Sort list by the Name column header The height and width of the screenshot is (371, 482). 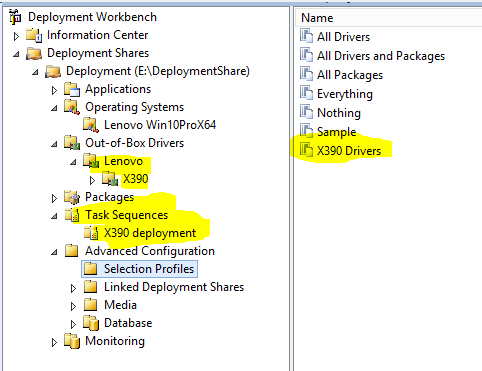tap(388, 18)
